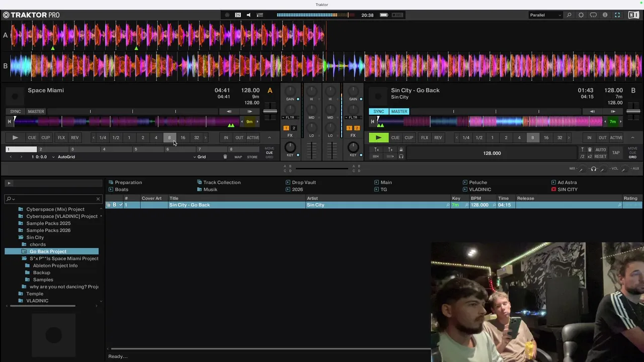Jump to start of Deck A track
The image size is (644, 362).
[x=9, y=122]
